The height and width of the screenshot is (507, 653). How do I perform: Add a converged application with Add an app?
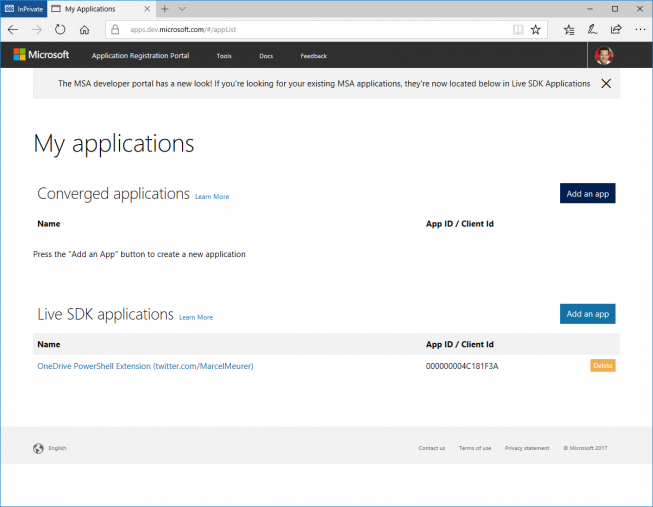click(588, 193)
